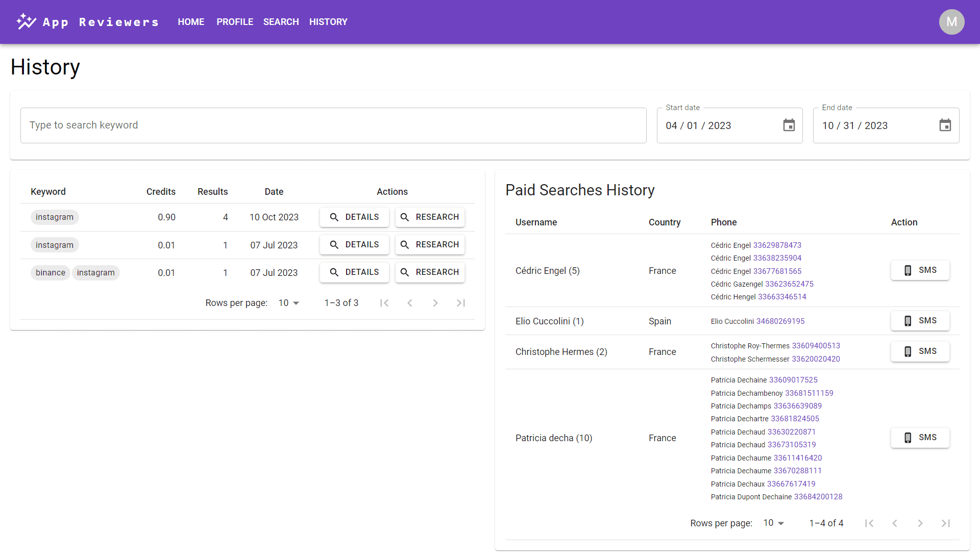980x560 pixels.
Task: Expand keyword table rows per page dropdown
Action: (x=289, y=303)
